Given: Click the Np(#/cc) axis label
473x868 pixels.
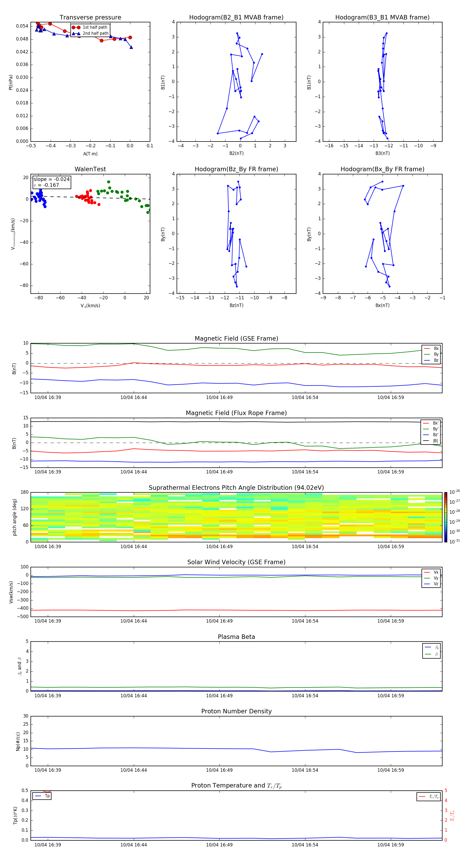Looking at the screenshot, I should pos(18,741).
